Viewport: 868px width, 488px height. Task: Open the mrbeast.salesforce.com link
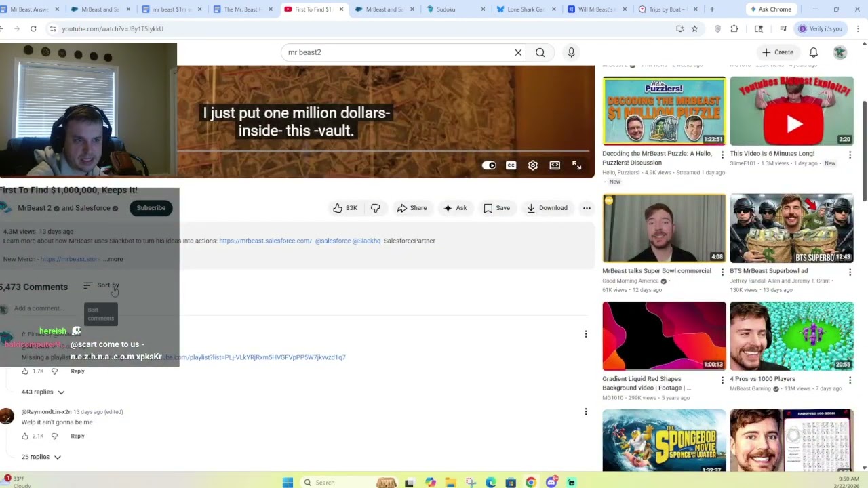265,241
